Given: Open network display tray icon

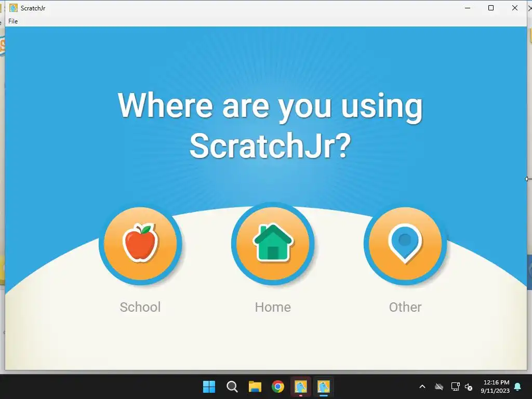Looking at the screenshot, I should (x=455, y=387).
